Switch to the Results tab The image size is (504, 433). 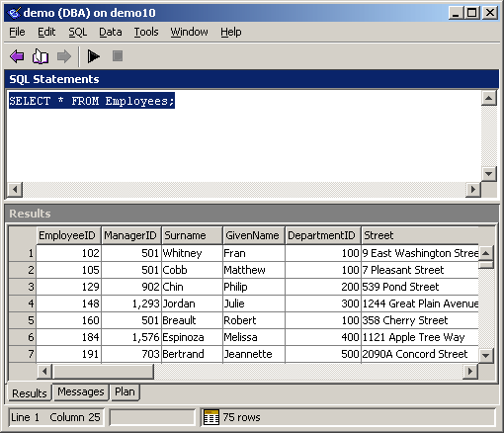point(30,392)
